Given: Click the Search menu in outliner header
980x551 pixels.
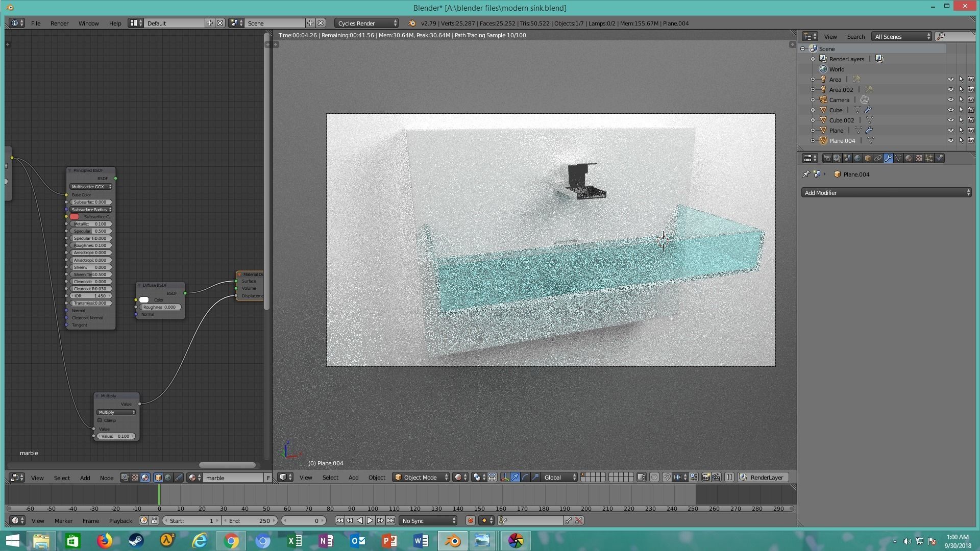Looking at the screenshot, I should coord(856,36).
